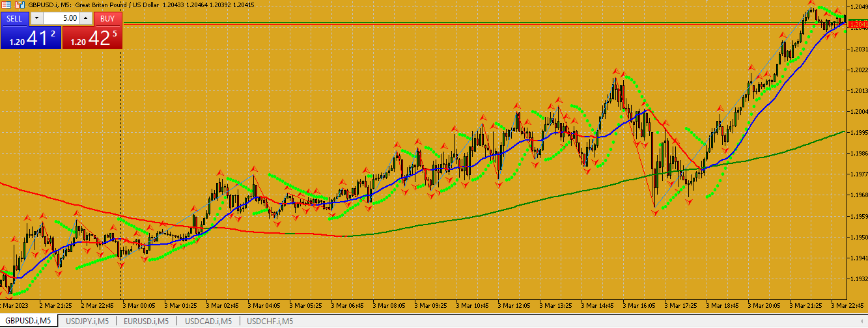Click the 1.1968 price scale label
Viewport: 868px width, 328px height.
pyautogui.click(x=858, y=195)
